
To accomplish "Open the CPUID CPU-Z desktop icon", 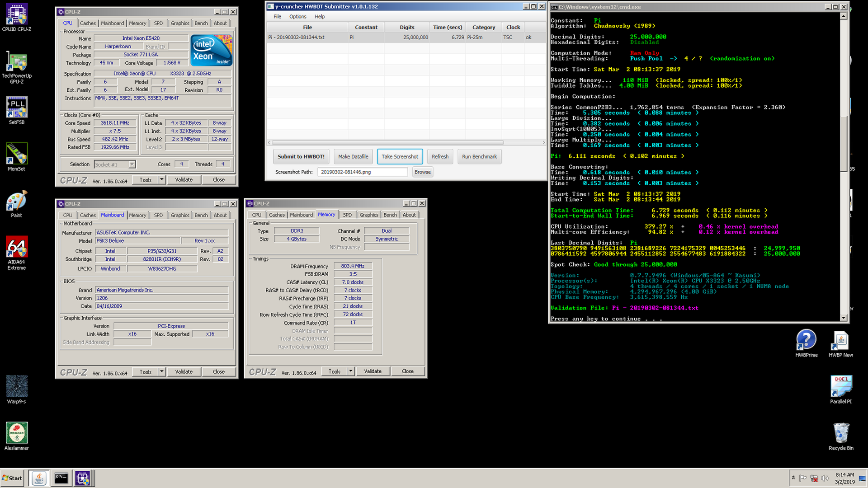I will pos(17,18).
